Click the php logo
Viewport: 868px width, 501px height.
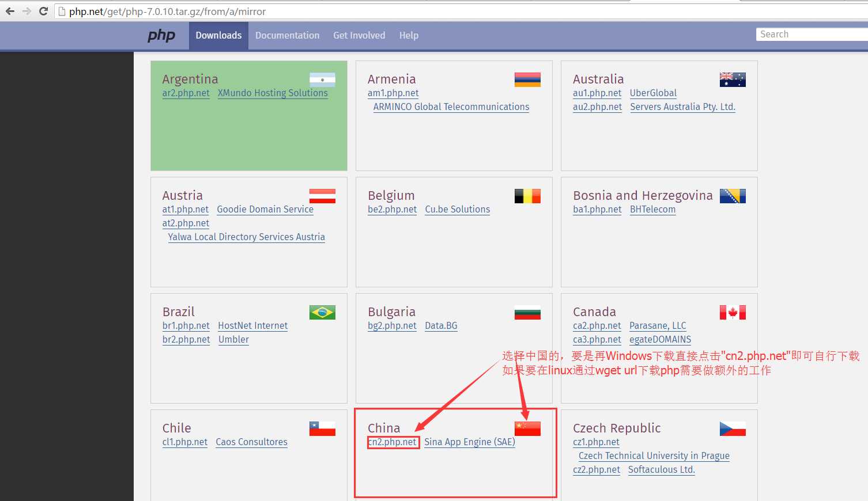point(161,35)
